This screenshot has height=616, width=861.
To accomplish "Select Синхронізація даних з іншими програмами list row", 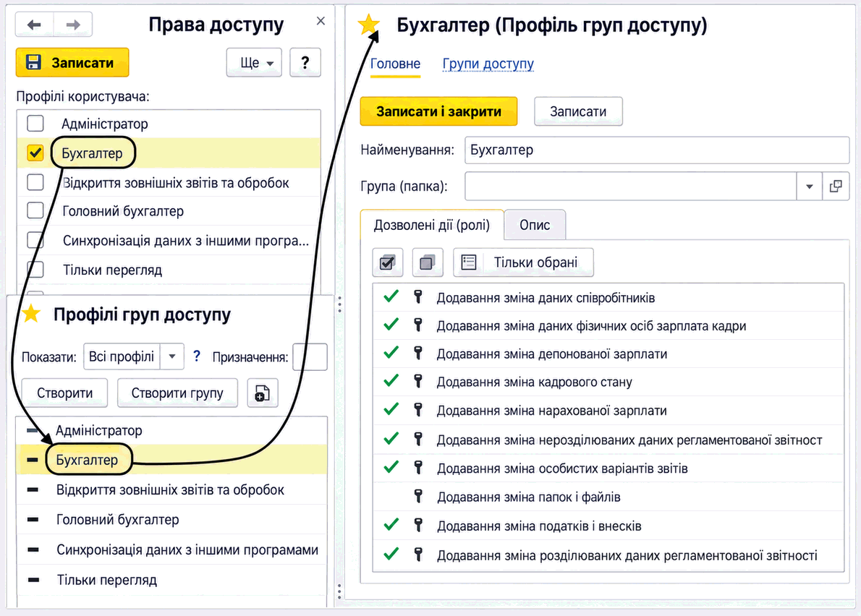I will 172,549.
